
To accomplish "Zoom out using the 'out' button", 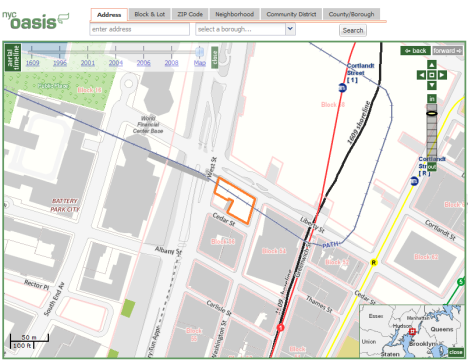I will tap(432, 167).
